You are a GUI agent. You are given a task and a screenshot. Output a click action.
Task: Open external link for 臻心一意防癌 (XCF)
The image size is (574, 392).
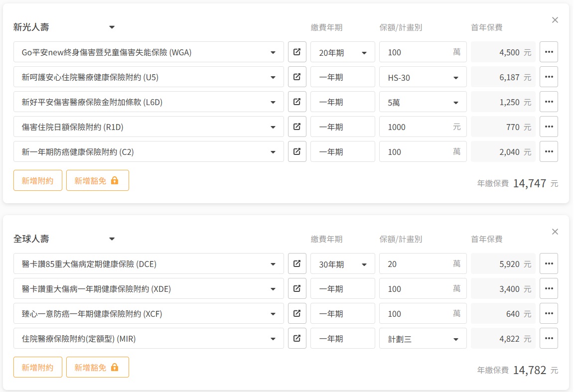[297, 313]
